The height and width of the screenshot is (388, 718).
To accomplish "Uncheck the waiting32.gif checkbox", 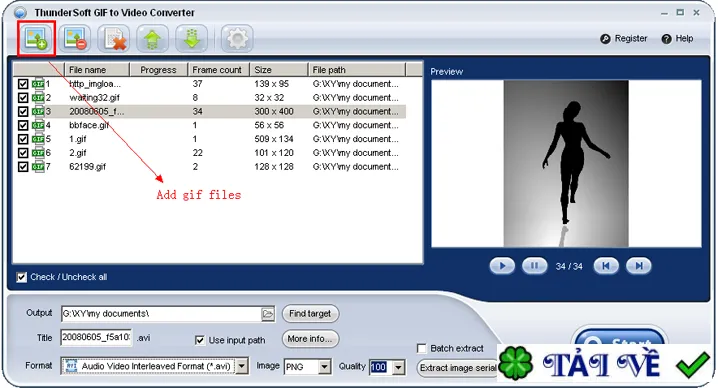I will pyautogui.click(x=23, y=98).
